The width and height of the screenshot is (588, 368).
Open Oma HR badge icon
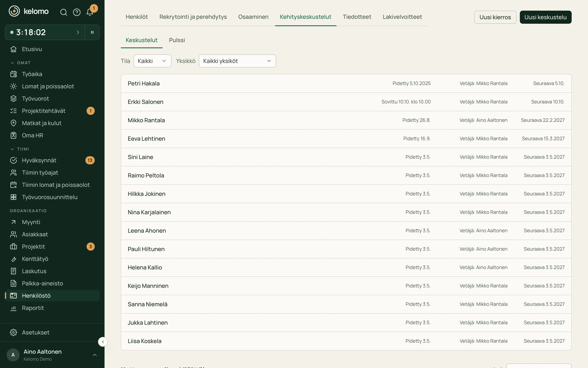[14, 135]
